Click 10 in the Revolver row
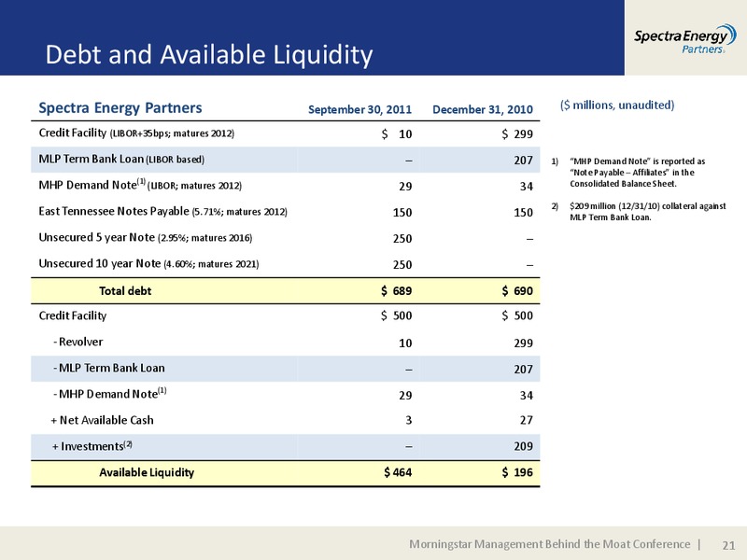The image size is (747, 560). pos(405,343)
